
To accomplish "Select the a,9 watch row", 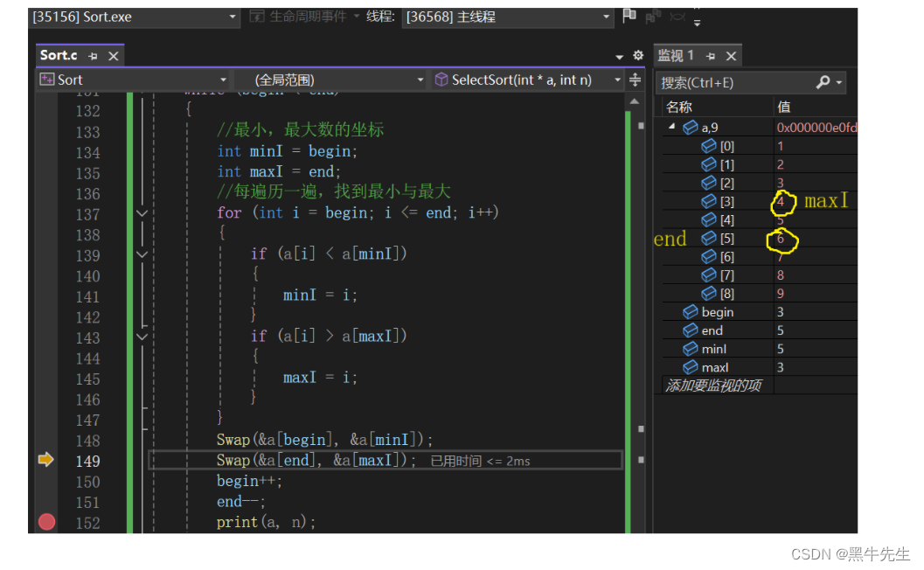I will [x=760, y=128].
